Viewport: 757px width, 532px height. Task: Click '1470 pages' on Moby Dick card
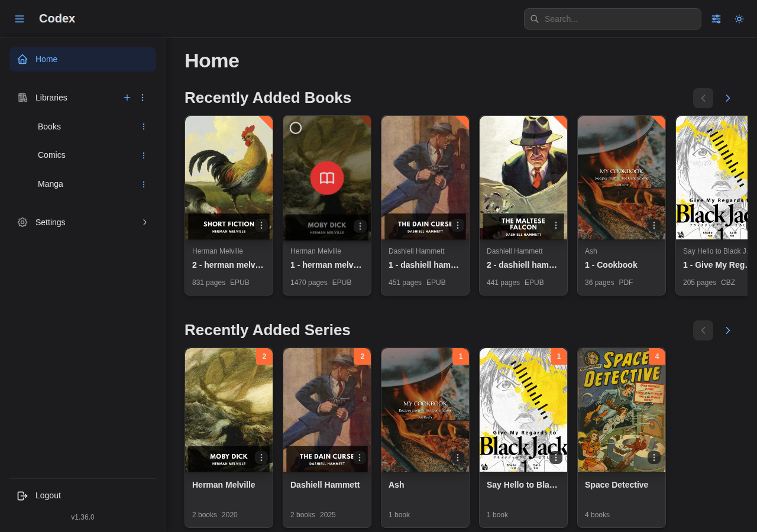click(309, 283)
